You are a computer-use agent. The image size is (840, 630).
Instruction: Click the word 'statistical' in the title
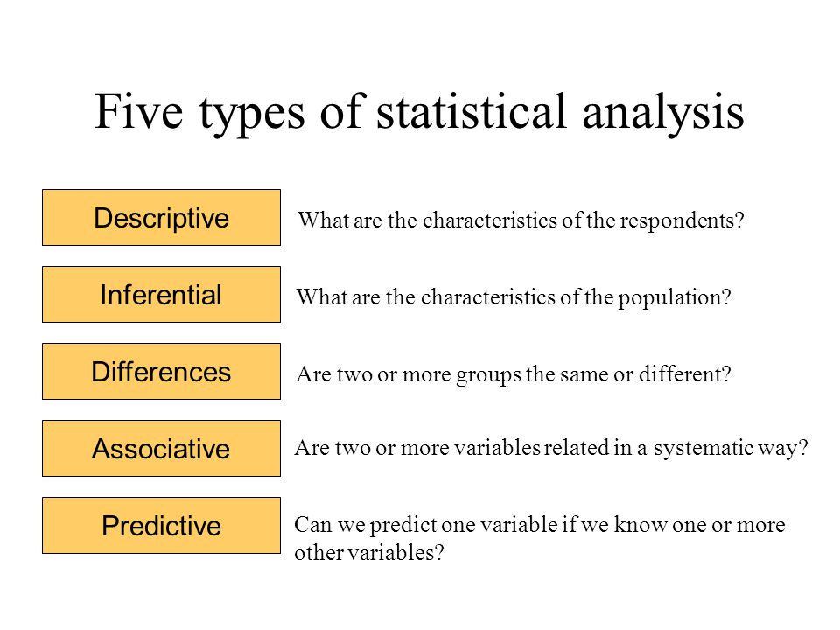coord(472,111)
